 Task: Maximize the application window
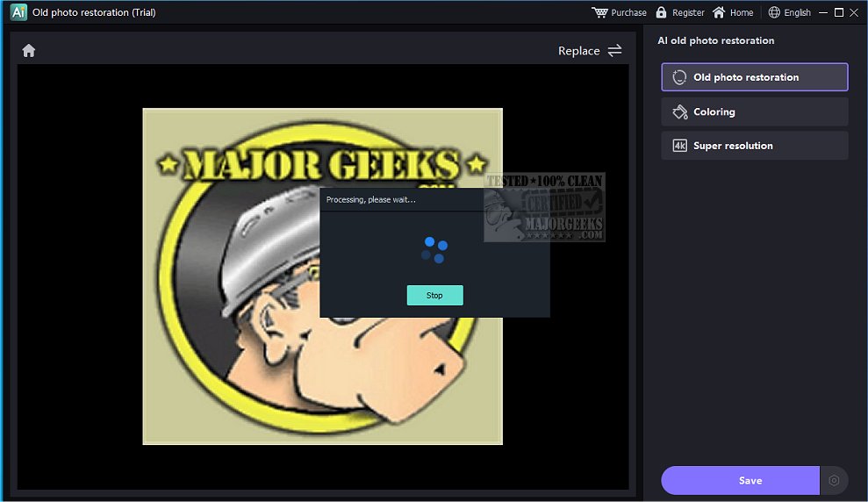pos(839,12)
